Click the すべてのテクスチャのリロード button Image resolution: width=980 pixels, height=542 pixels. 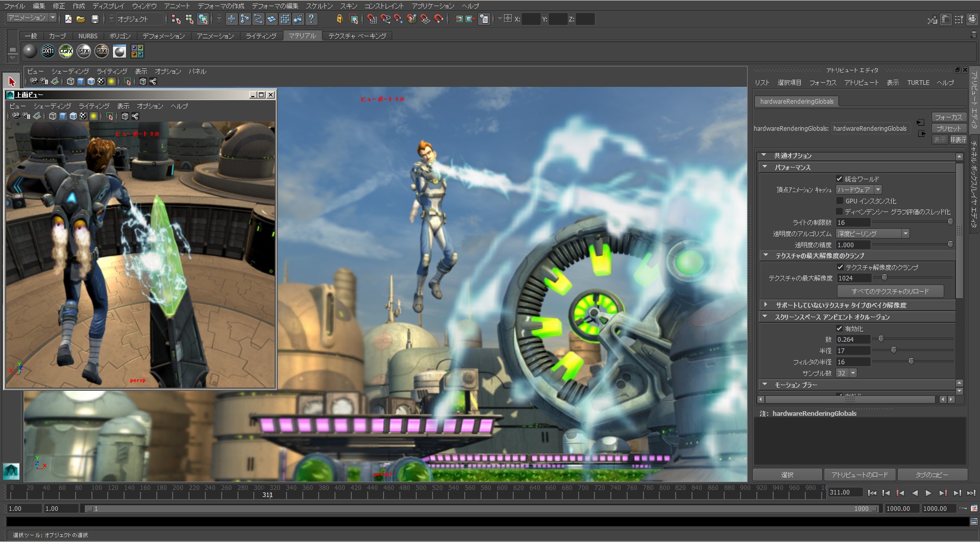tap(890, 291)
